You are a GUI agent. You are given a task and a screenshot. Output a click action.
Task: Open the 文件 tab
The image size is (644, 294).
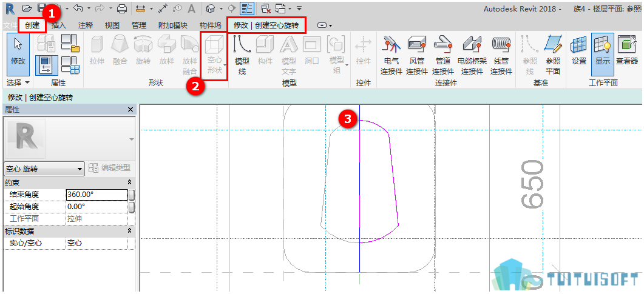pos(10,25)
